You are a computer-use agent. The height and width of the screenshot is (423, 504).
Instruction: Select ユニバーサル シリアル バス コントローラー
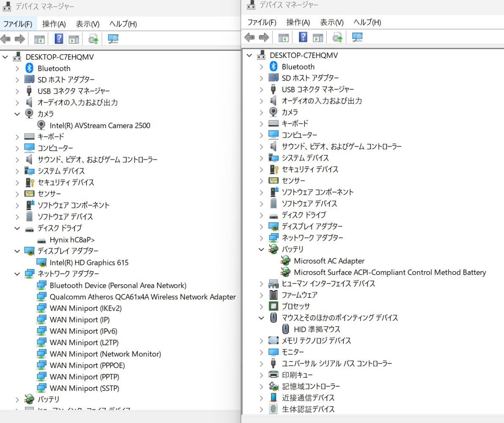coord(337,364)
